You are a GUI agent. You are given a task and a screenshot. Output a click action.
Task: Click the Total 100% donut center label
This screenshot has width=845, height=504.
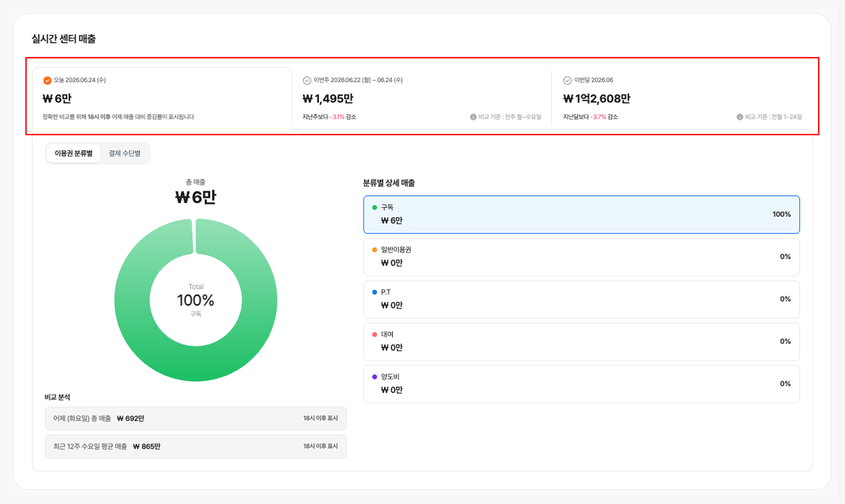(196, 300)
